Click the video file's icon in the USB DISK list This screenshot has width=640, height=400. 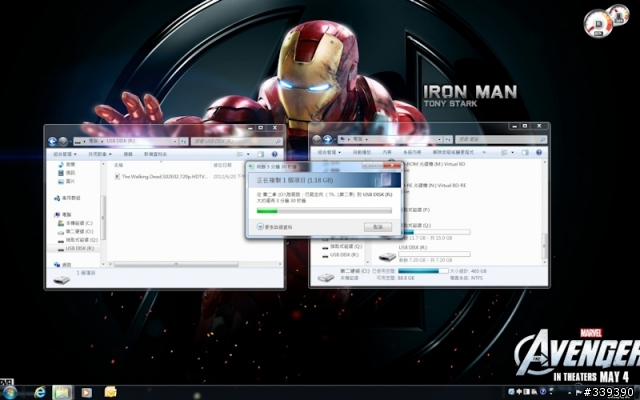[x=117, y=177]
